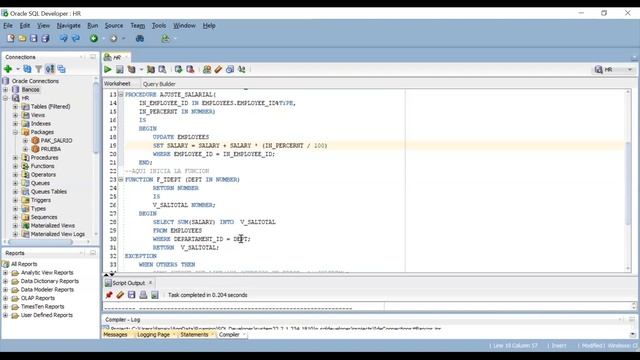Expand the PRUEBA package
This screenshot has height=360, width=640.
(25, 149)
